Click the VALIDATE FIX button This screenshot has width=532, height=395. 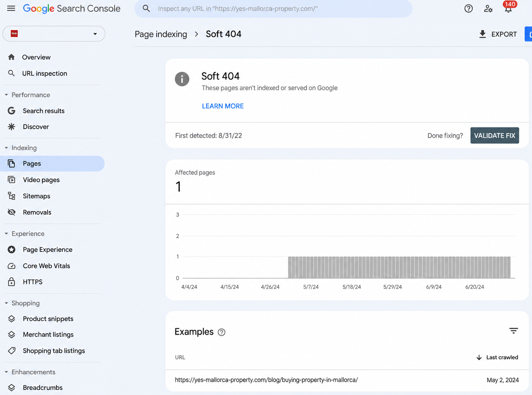[494, 135]
